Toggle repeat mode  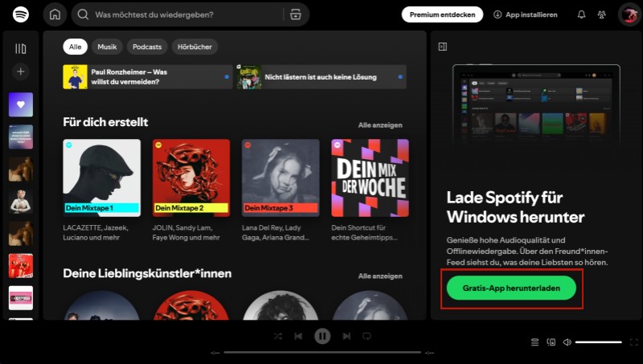(x=367, y=336)
